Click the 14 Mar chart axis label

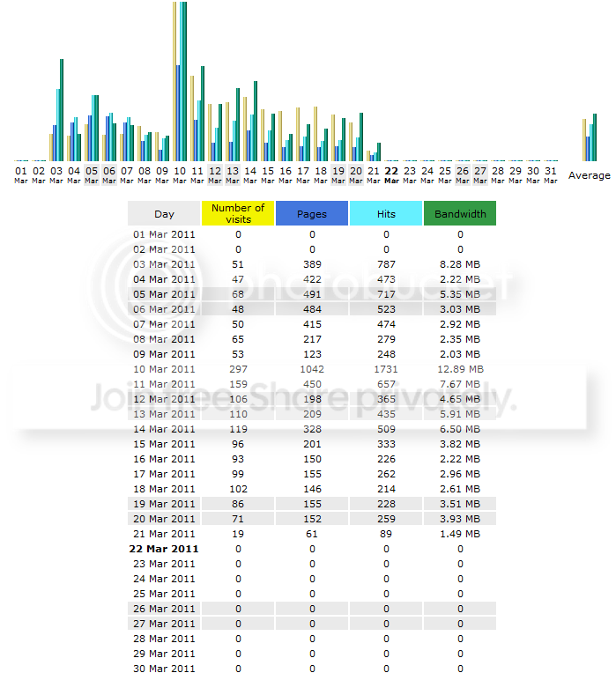tap(250, 175)
